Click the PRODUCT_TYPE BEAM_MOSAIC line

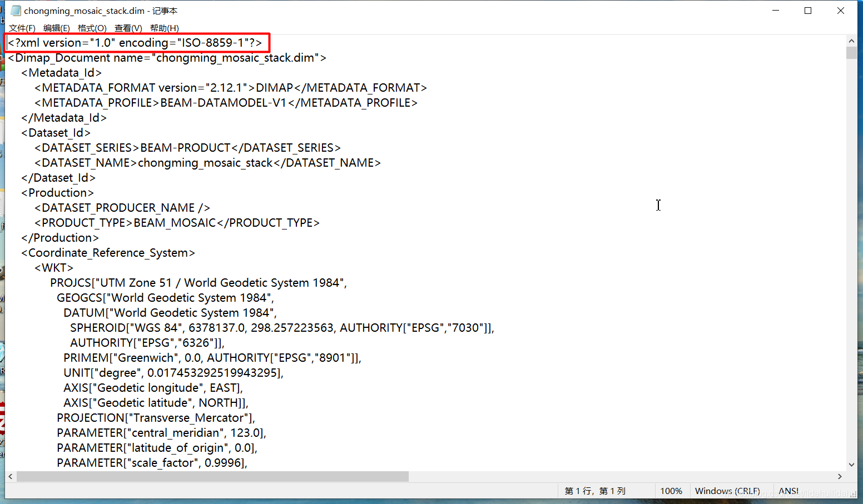[177, 223]
